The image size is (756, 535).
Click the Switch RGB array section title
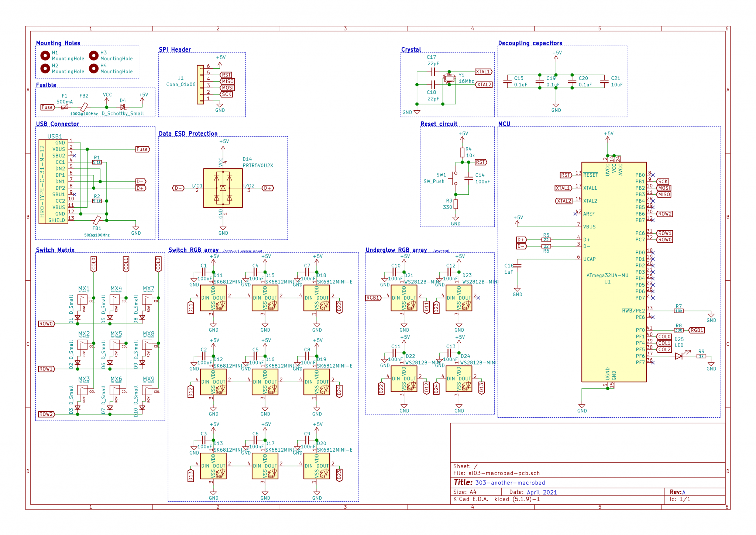click(x=194, y=250)
